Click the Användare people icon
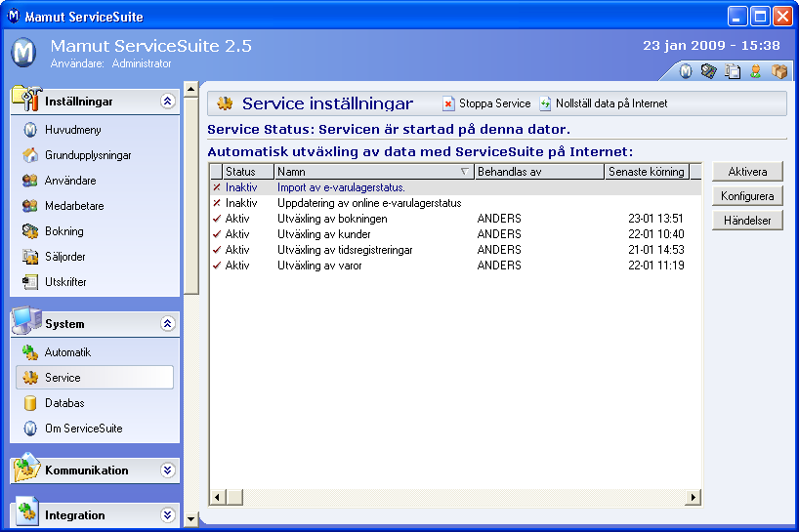 coord(30,181)
